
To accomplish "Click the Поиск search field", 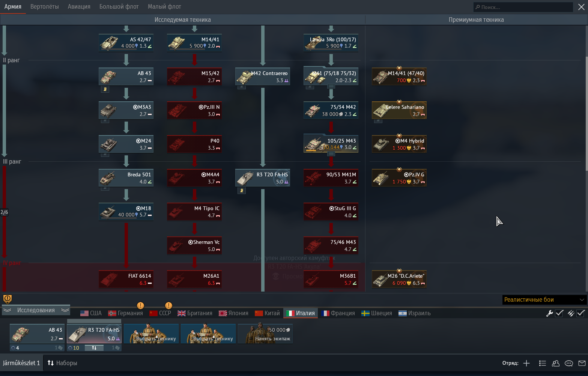I will coord(523,7).
